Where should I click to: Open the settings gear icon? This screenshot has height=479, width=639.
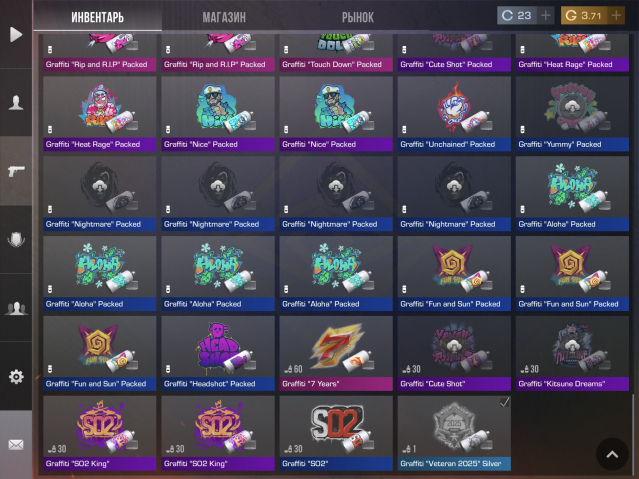coord(16,376)
